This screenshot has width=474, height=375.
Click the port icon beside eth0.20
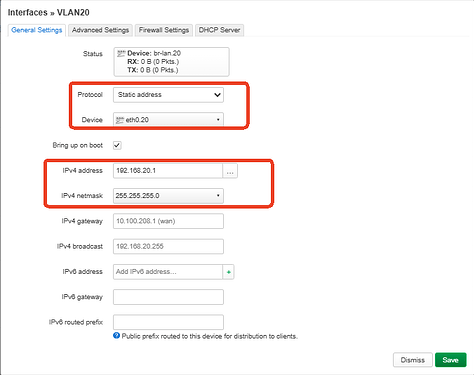pyautogui.click(x=120, y=120)
